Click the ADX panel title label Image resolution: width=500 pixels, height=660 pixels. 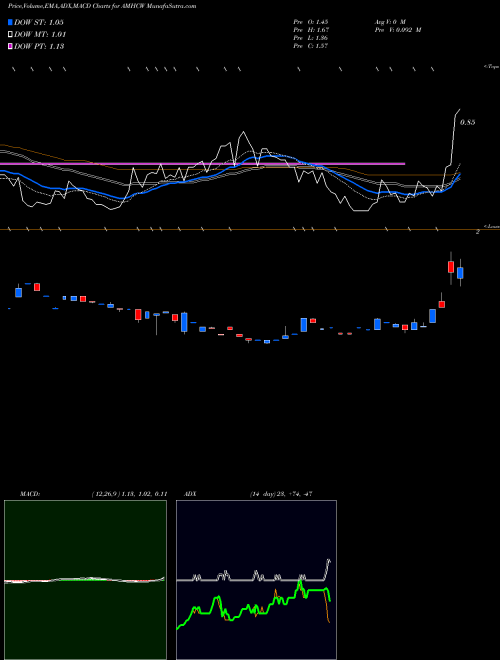coord(190,494)
